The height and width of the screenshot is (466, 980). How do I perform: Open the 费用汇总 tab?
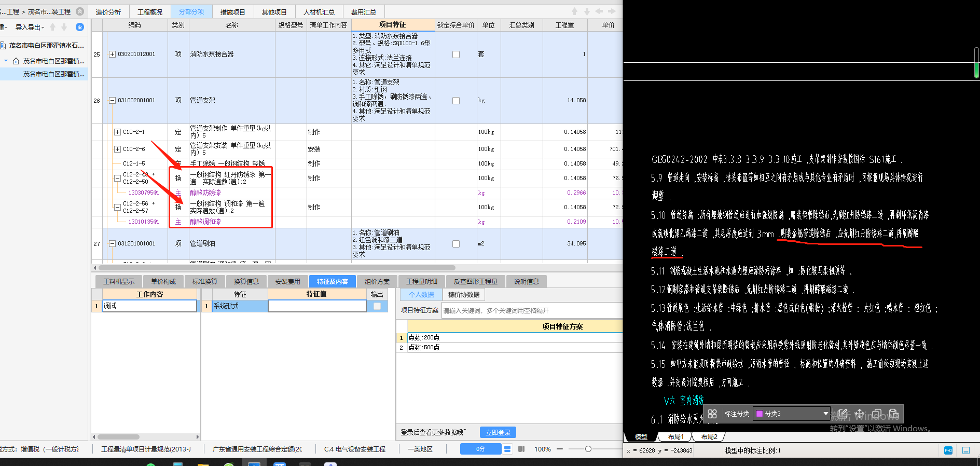[364, 12]
